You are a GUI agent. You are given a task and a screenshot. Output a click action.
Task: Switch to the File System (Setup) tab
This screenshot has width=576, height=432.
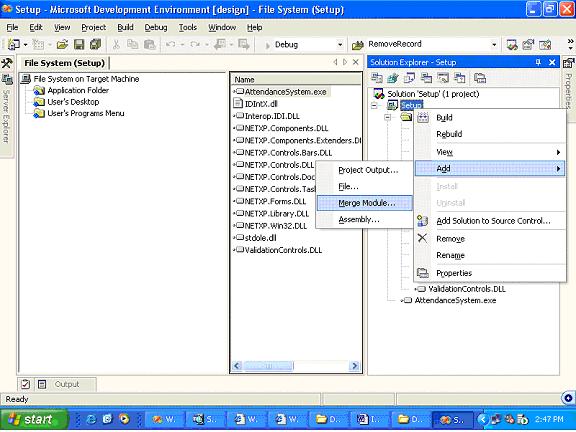tap(64, 63)
